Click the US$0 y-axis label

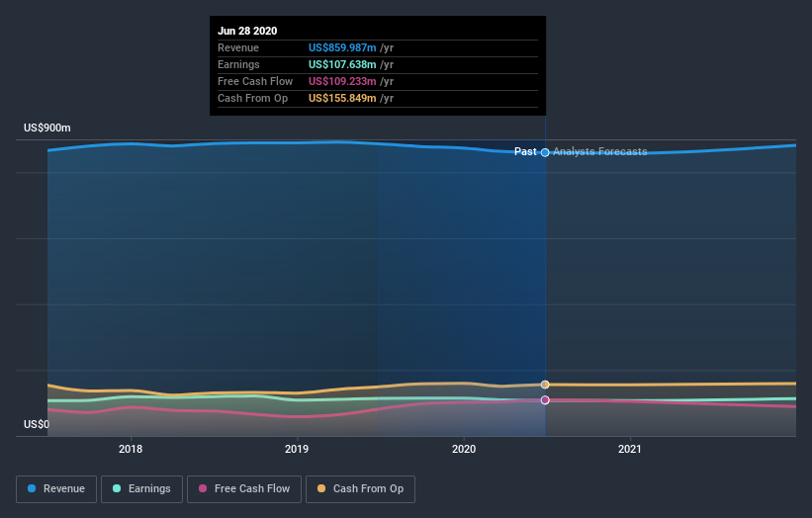(37, 424)
